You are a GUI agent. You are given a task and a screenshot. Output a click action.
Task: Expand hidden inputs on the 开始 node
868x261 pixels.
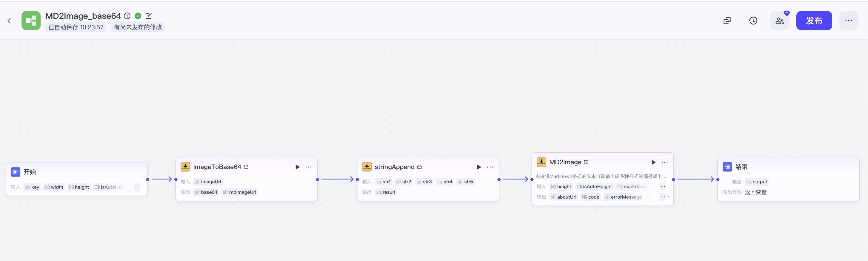(x=137, y=187)
